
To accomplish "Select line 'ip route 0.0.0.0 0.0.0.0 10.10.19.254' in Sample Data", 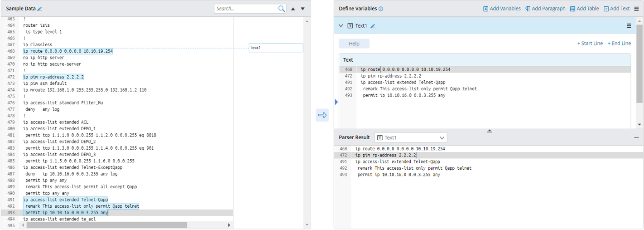I will pos(68,51).
